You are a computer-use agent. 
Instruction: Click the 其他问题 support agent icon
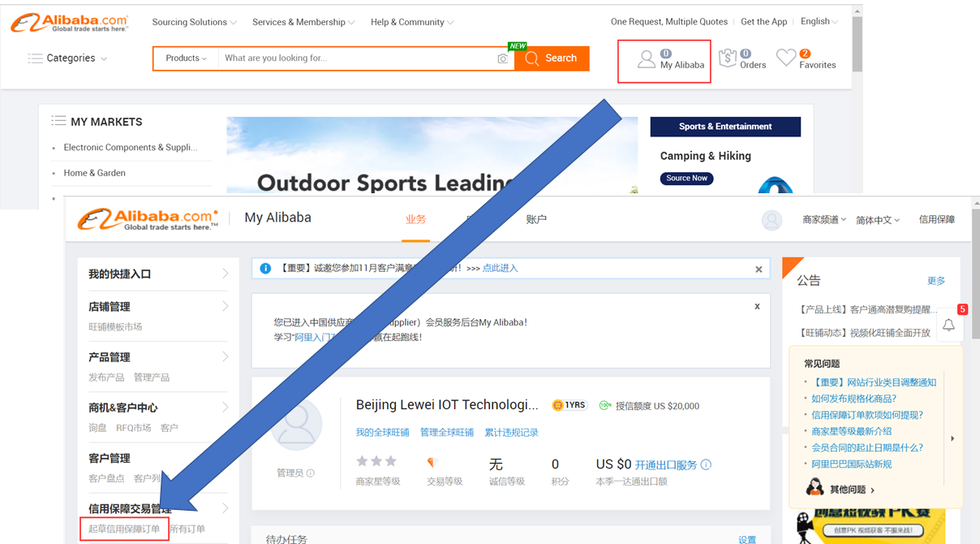815,488
